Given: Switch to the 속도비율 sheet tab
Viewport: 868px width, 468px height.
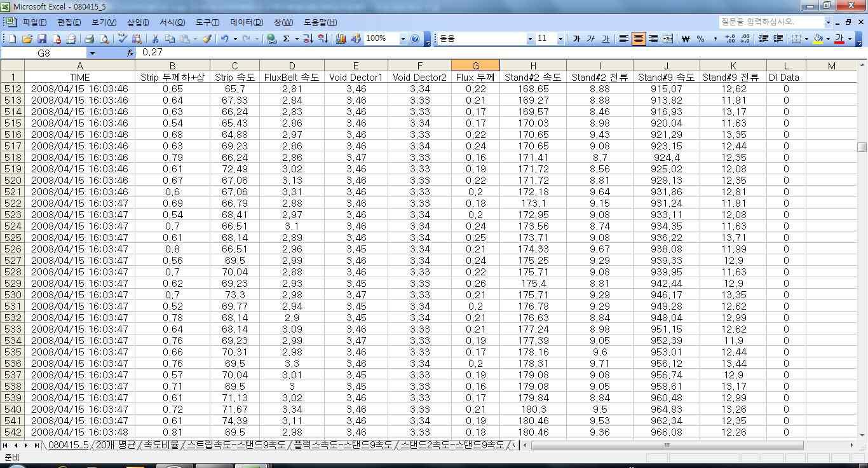Looking at the screenshot, I should (161, 445).
